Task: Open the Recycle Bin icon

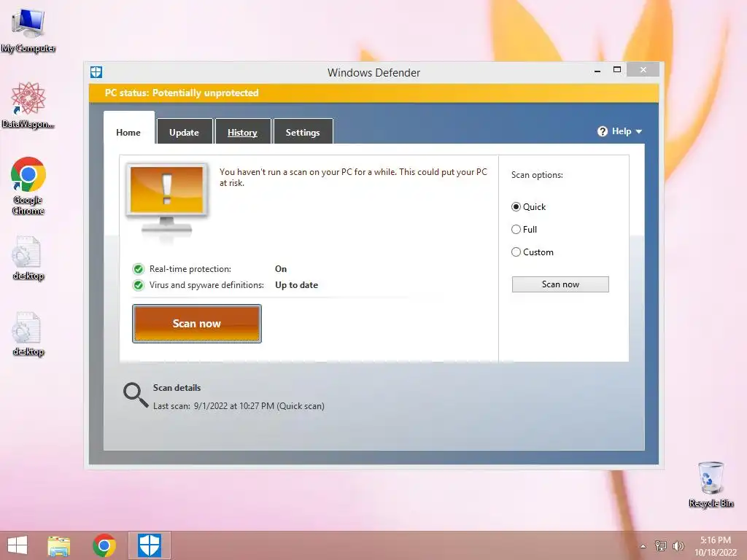Action: click(711, 484)
